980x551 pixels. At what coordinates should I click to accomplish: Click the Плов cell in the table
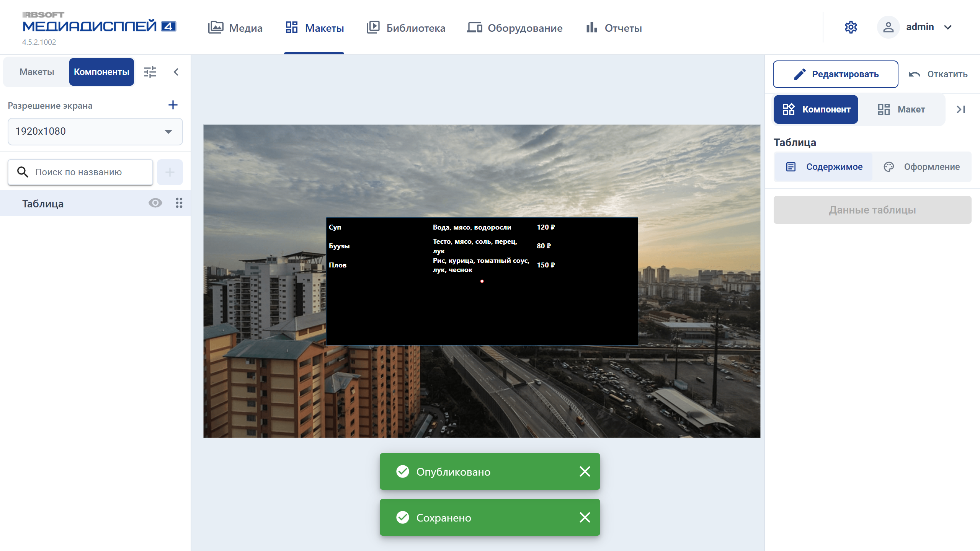click(x=338, y=265)
